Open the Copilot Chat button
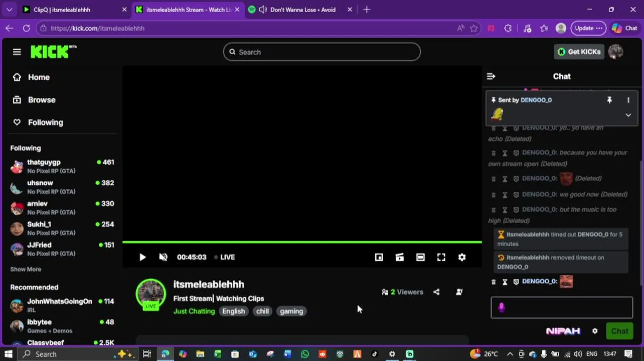 pyautogui.click(x=624, y=28)
